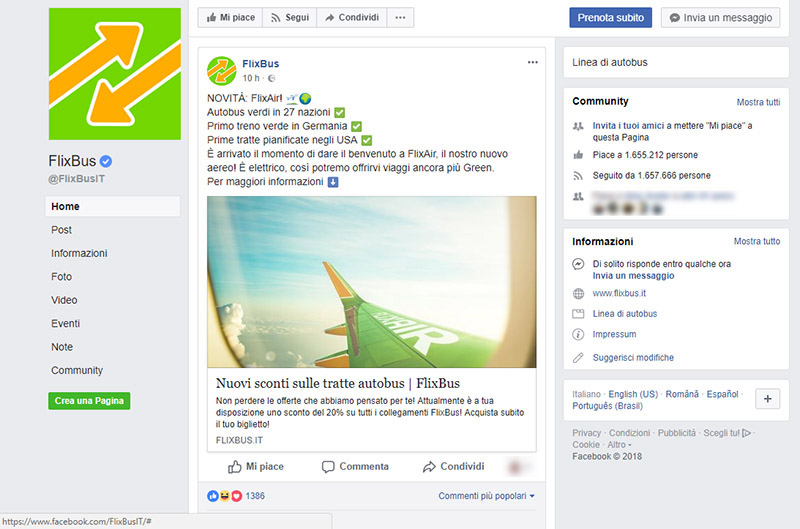This screenshot has height=529, width=800.
Task: Like the post with thumbs-up Mi piace
Action: (x=256, y=466)
